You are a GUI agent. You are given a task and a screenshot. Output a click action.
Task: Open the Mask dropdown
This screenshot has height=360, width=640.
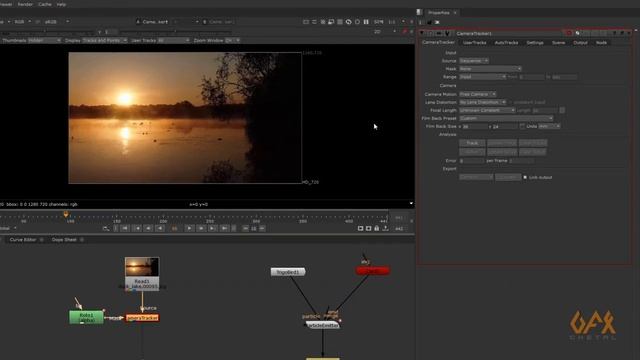point(490,69)
